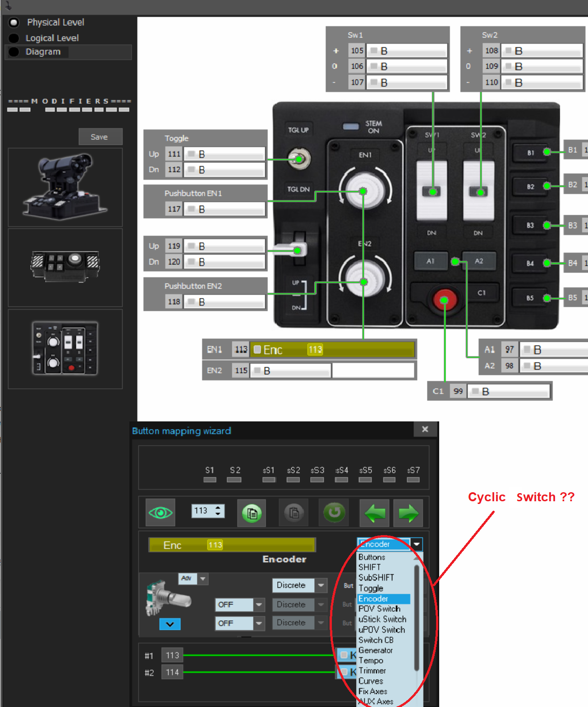Select the Sw1 plus button 105 cell
Screen dimensions: 588x707
tap(407, 51)
